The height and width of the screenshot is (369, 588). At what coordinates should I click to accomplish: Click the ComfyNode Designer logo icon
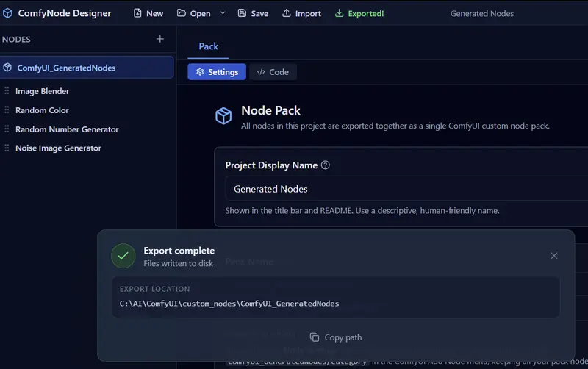7,13
